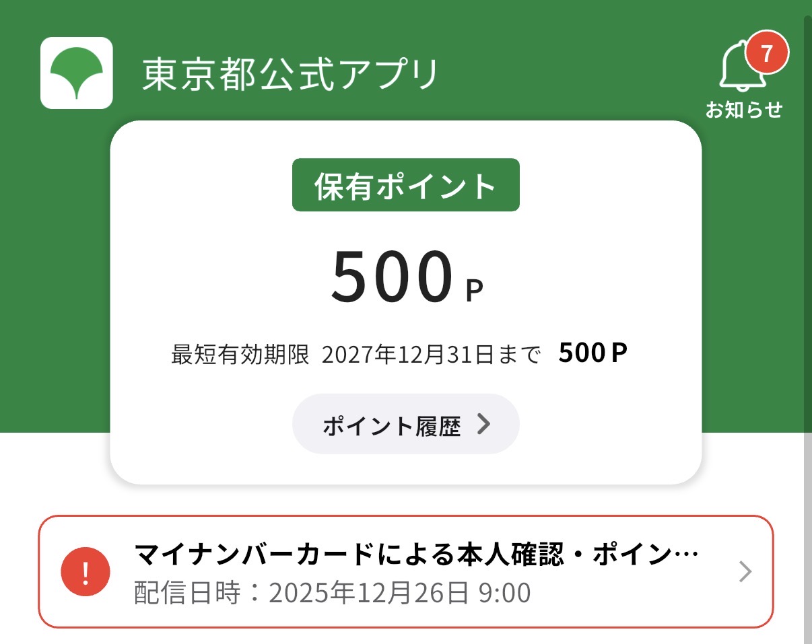Tap the large 500 point balance
The height and width of the screenshot is (644, 812).
click(391, 277)
